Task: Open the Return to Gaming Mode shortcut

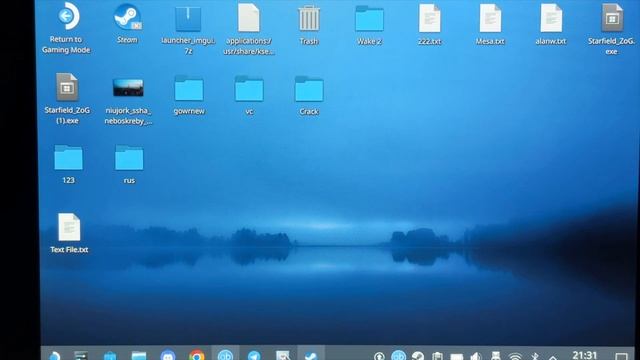Action: [x=66, y=28]
